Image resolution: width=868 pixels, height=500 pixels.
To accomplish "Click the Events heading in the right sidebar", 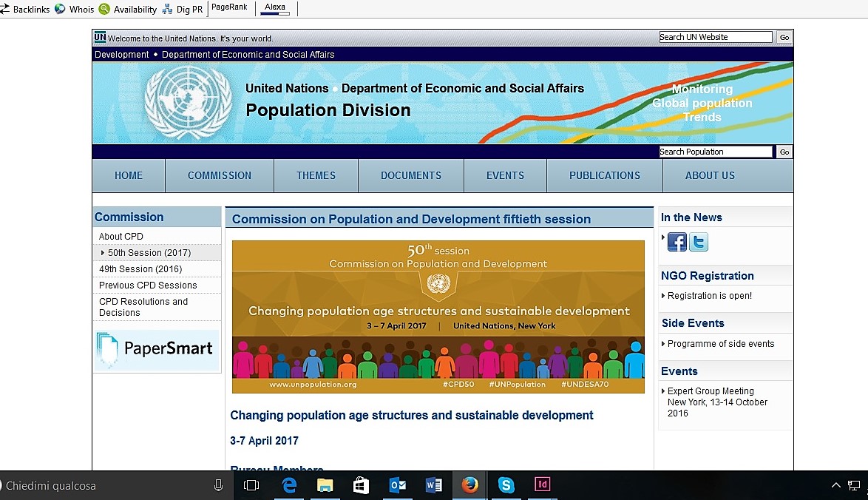I will [x=679, y=371].
